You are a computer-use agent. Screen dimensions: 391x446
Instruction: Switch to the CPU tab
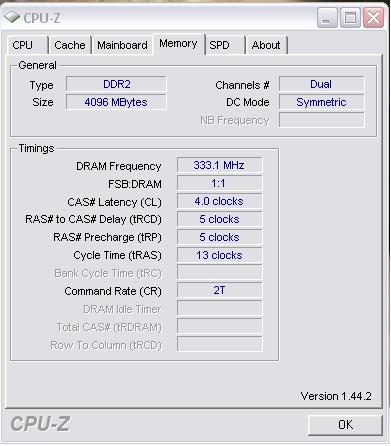click(x=27, y=45)
